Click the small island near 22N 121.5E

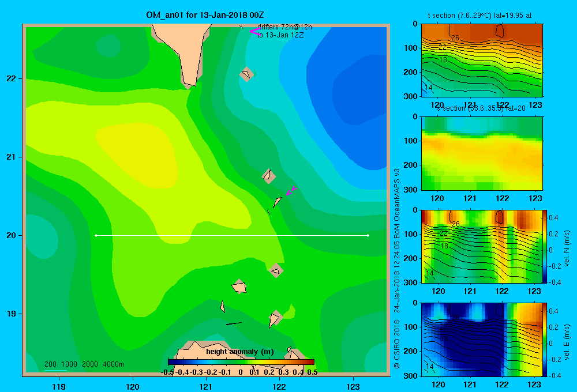click(246, 74)
